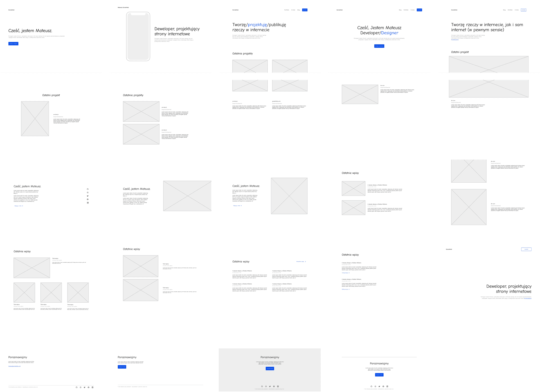Click 'am-lam.pl' project title in third mockup
This screenshot has width=540, height=392.
point(235,101)
